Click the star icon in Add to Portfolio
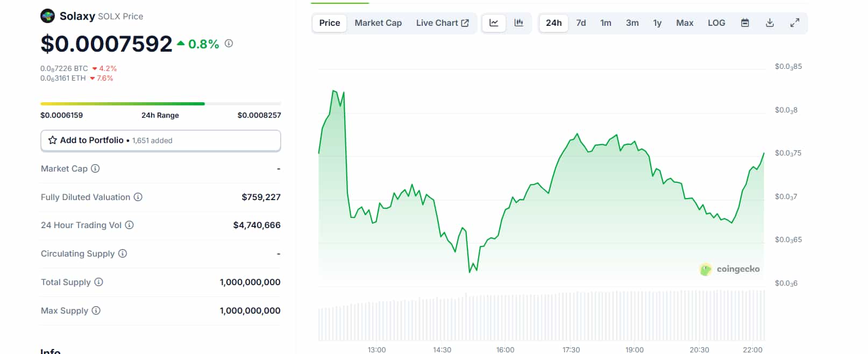This screenshot has width=868, height=354. click(x=52, y=140)
